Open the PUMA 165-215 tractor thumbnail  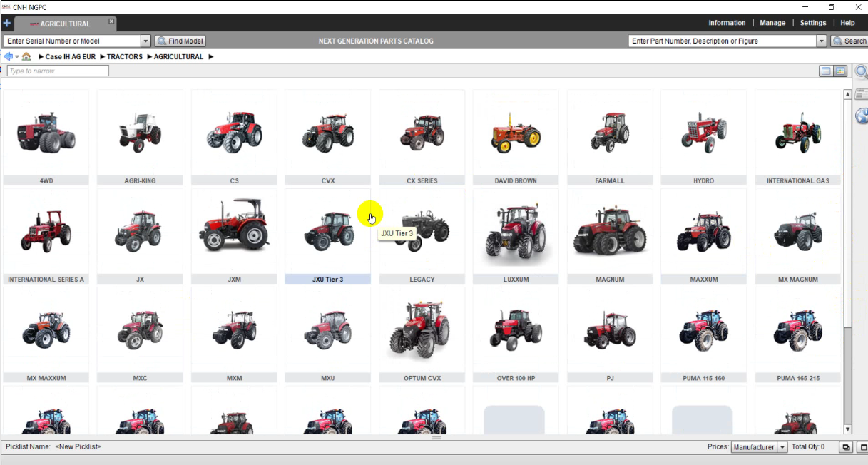[797, 335]
